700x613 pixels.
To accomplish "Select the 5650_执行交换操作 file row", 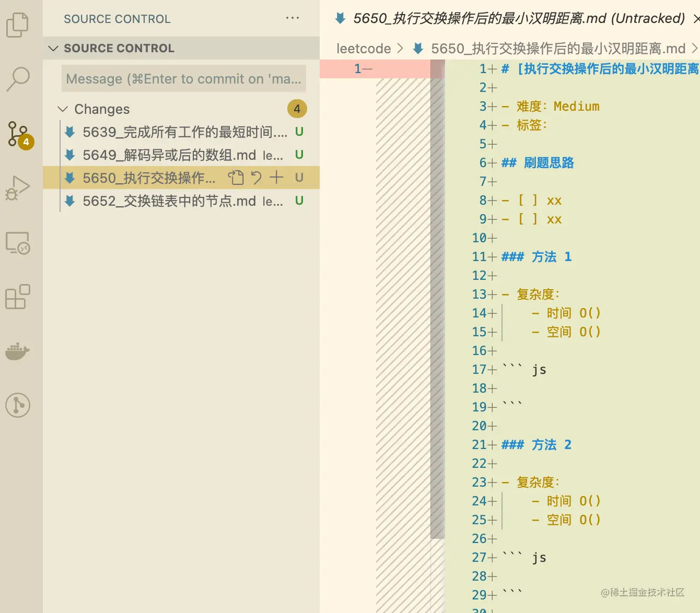I will [181, 178].
